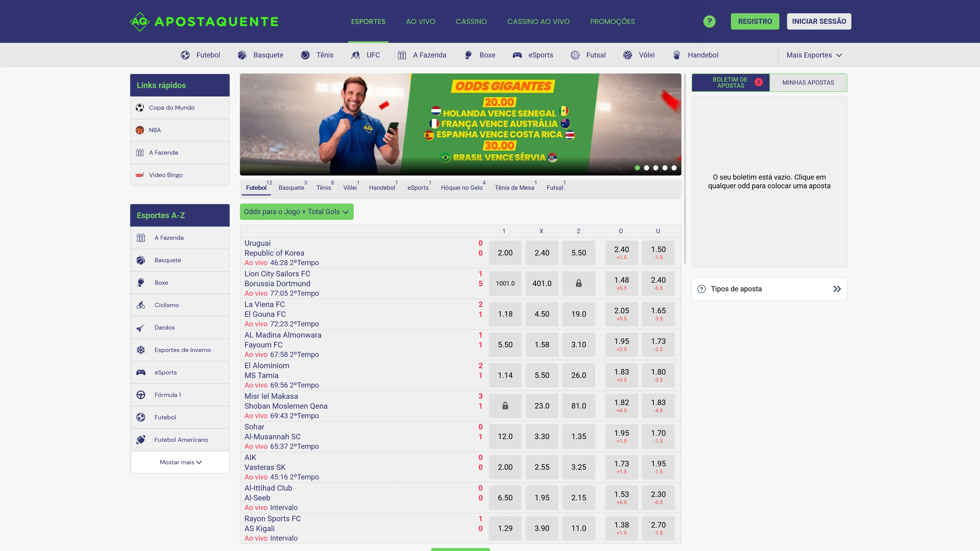Image resolution: width=980 pixels, height=551 pixels.
Task: Click the Futebol Americano ball icon
Action: [141, 440]
